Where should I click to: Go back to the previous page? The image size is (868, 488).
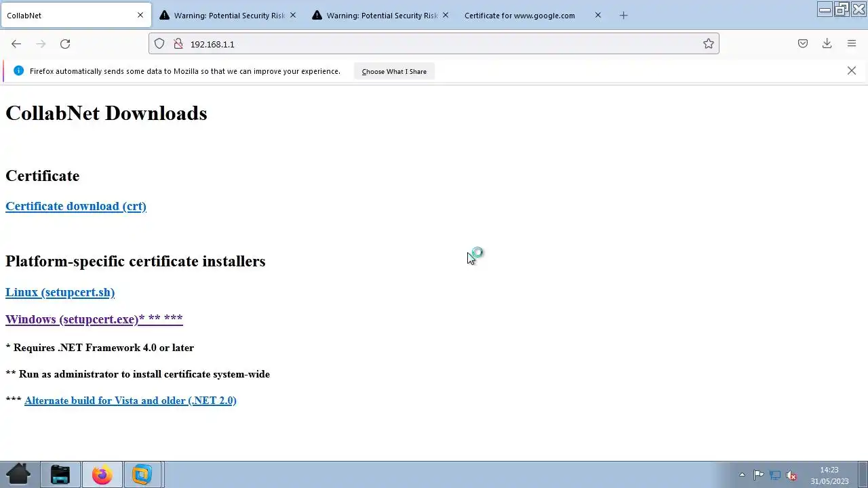[16, 44]
